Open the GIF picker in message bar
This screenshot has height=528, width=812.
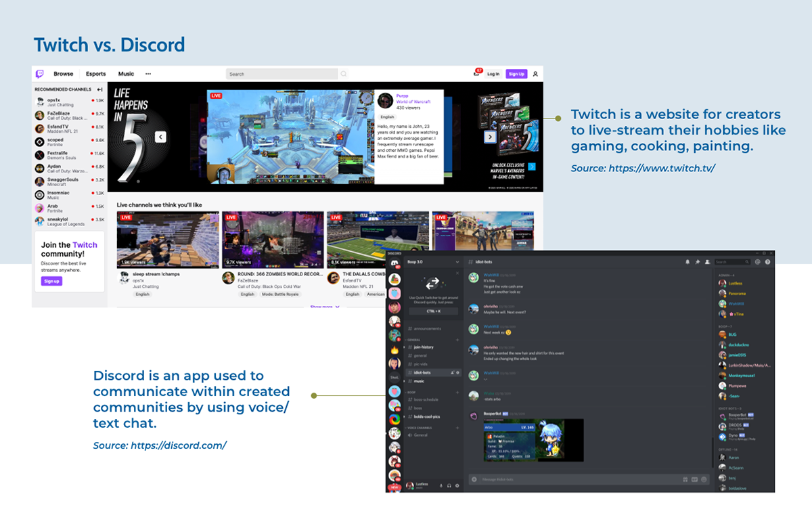pos(694,479)
